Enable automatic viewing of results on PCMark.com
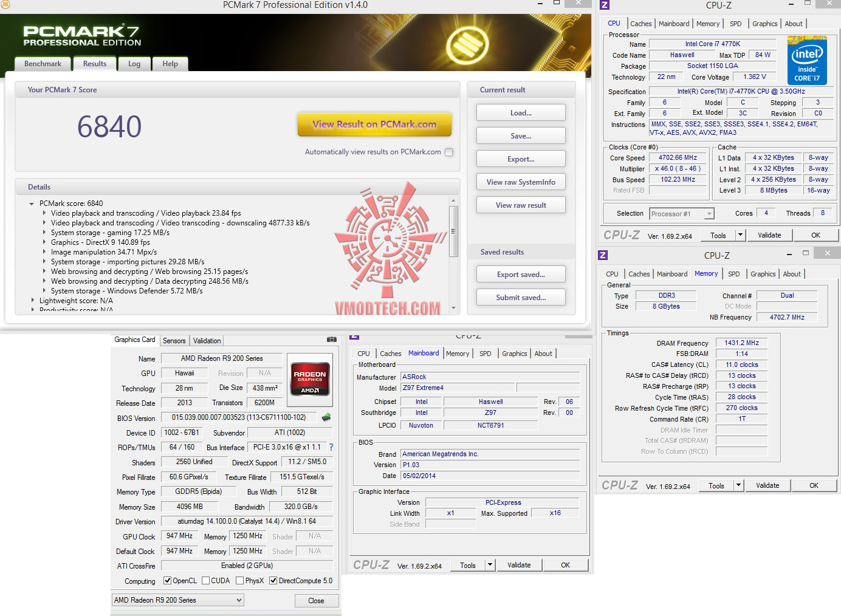Image resolution: width=841 pixels, height=616 pixels. (449, 152)
